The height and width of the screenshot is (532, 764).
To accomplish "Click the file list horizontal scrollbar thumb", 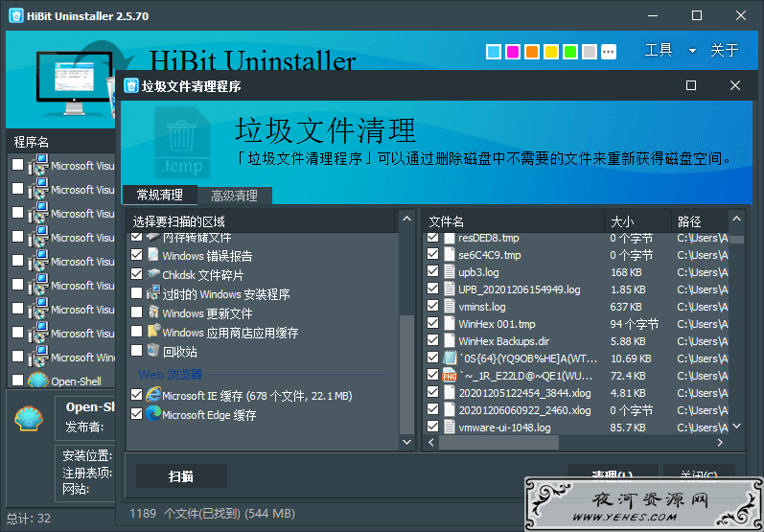I will pyautogui.click(x=498, y=442).
